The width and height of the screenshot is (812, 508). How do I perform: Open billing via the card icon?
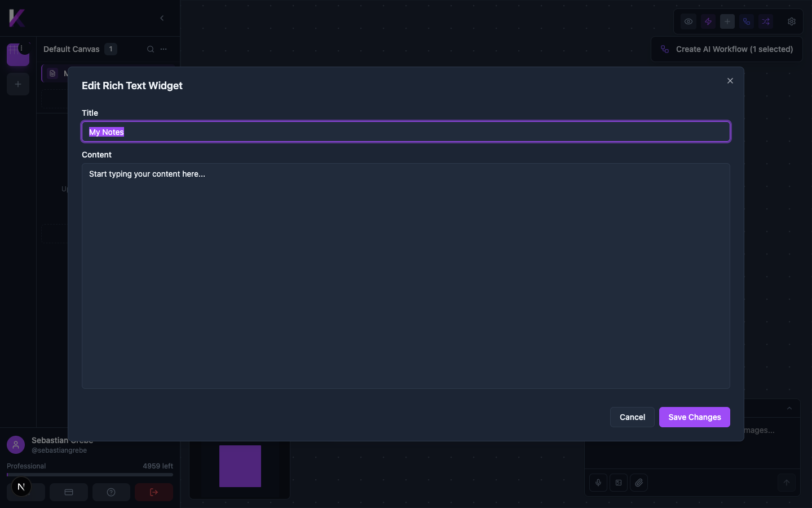[x=68, y=492]
